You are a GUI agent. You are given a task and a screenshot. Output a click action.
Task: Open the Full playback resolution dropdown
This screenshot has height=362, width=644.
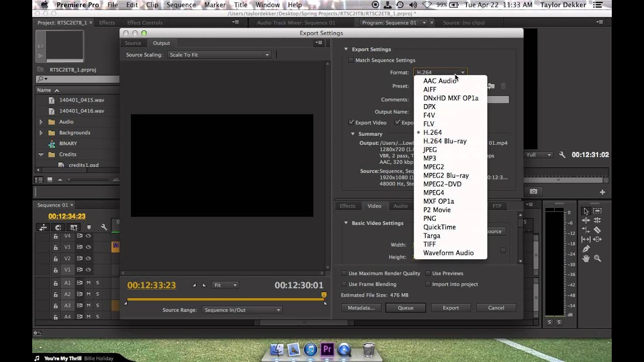[538, 155]
